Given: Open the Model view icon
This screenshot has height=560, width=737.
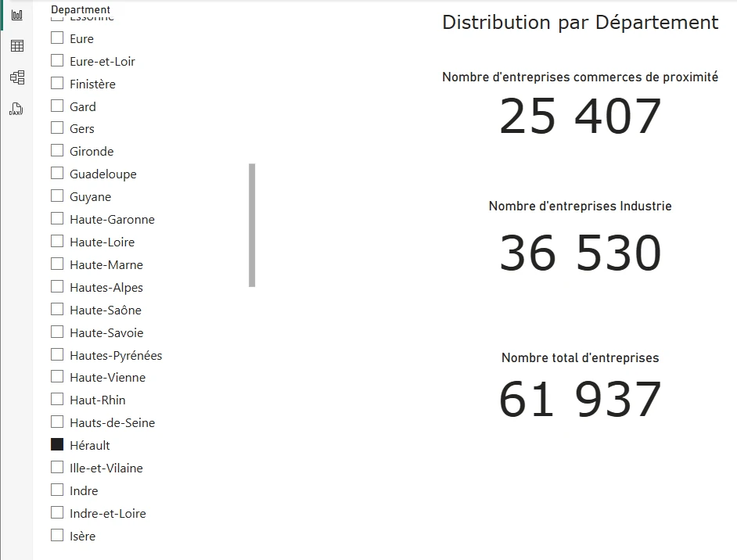Looking at the screenshot, I should (x=16, y=77).
